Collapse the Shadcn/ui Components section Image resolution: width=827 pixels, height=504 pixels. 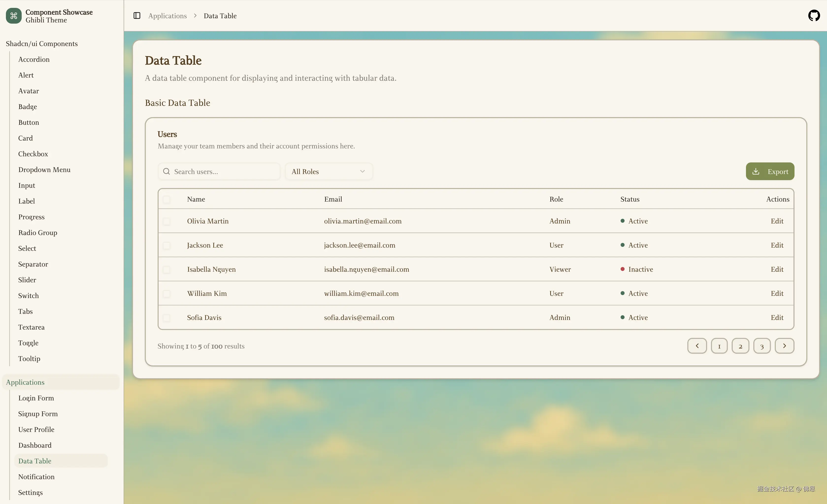click(x=42, y=44)
